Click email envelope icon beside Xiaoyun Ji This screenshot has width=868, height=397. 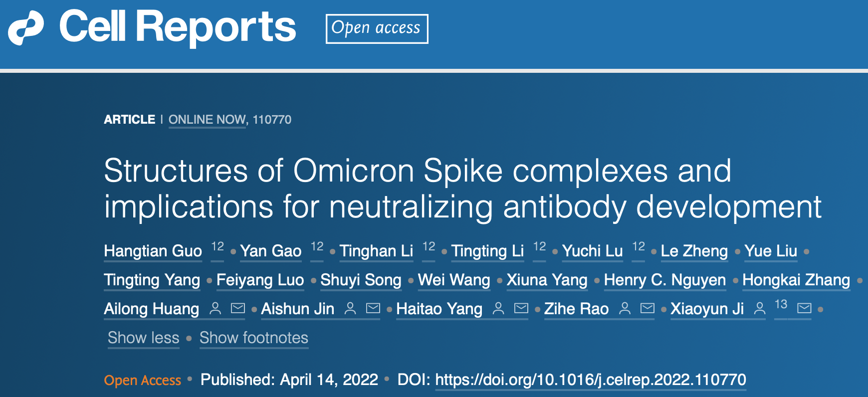click(x=804, y=308)
